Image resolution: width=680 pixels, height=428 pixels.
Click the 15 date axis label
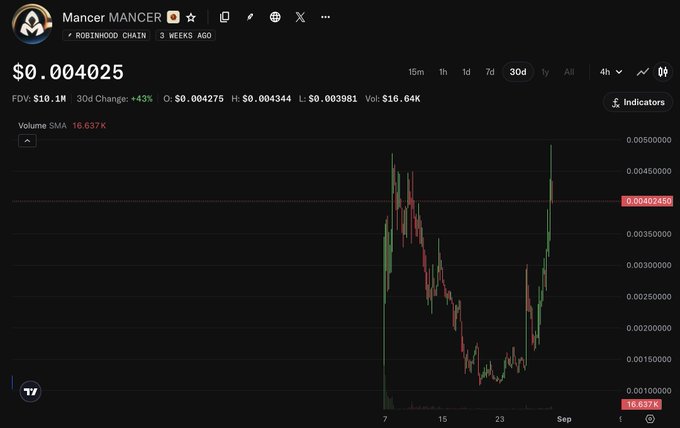point(442,419)
